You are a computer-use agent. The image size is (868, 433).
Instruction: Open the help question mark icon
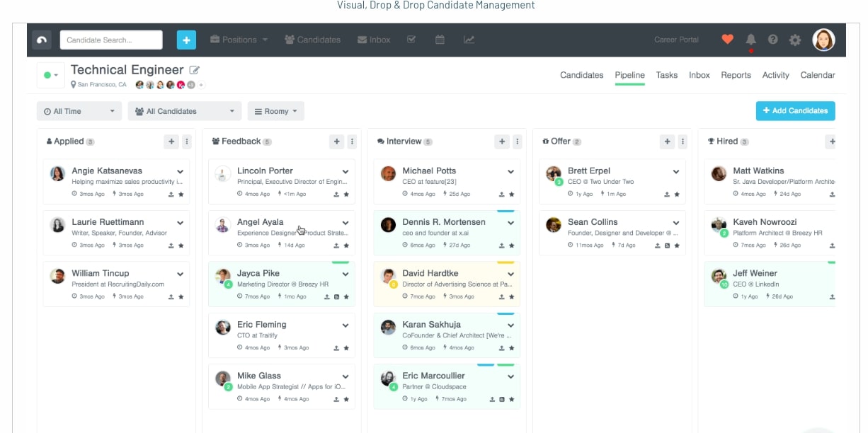tap(773, 40)
